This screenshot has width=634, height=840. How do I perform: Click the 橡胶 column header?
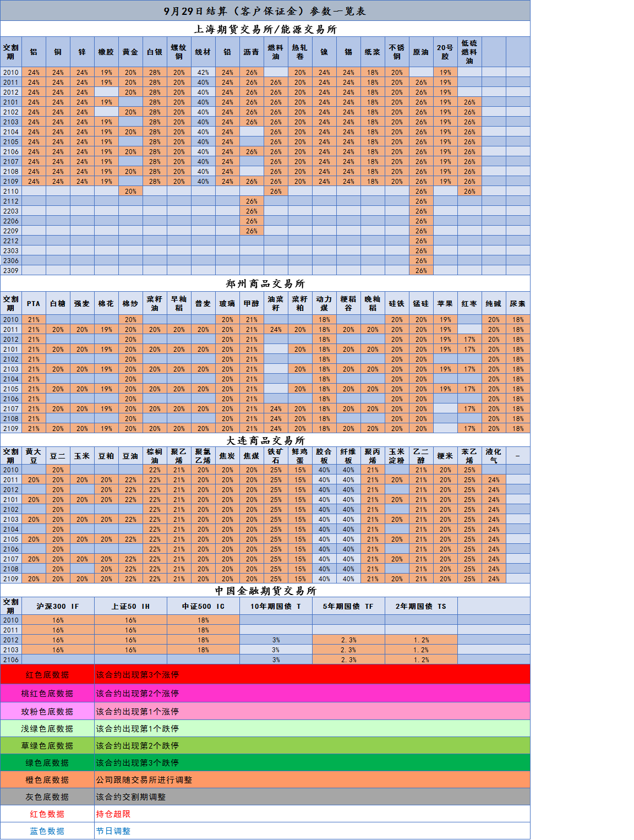106,52
